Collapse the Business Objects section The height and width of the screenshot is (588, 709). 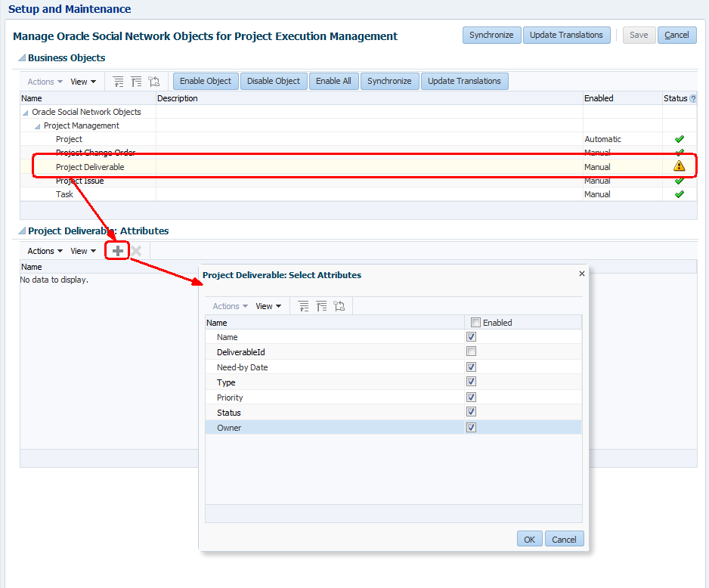(22, 58)
